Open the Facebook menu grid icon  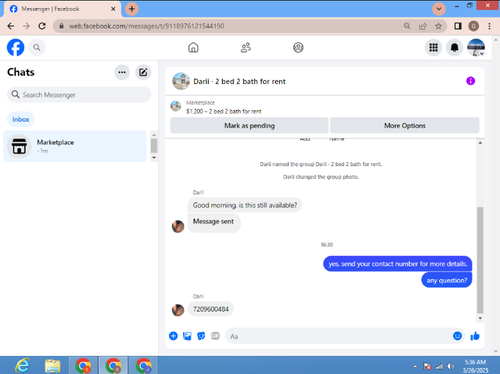point(433,48)
